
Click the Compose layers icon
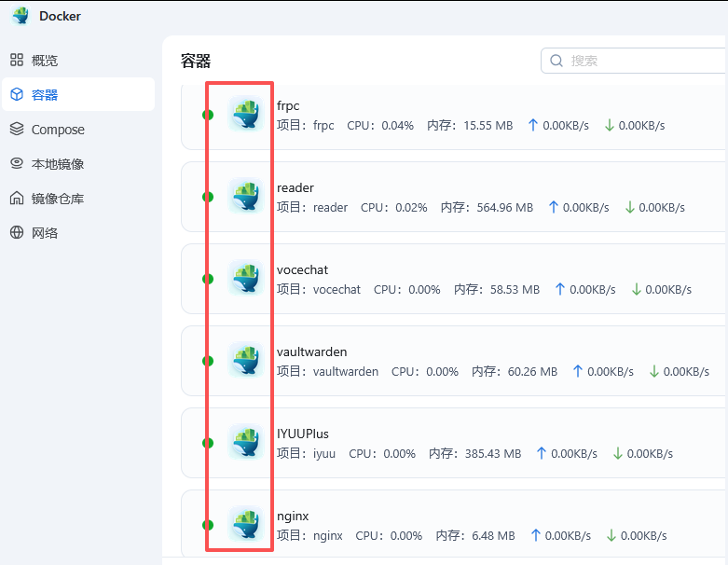17,129
